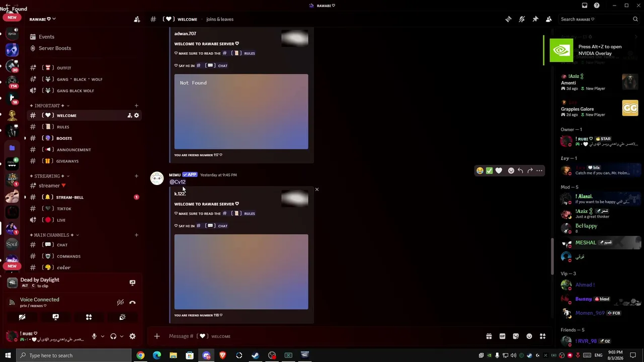The image size is (644, 362).
Task: Share Dead by Daylight screen icon
Action: point(132,283)
